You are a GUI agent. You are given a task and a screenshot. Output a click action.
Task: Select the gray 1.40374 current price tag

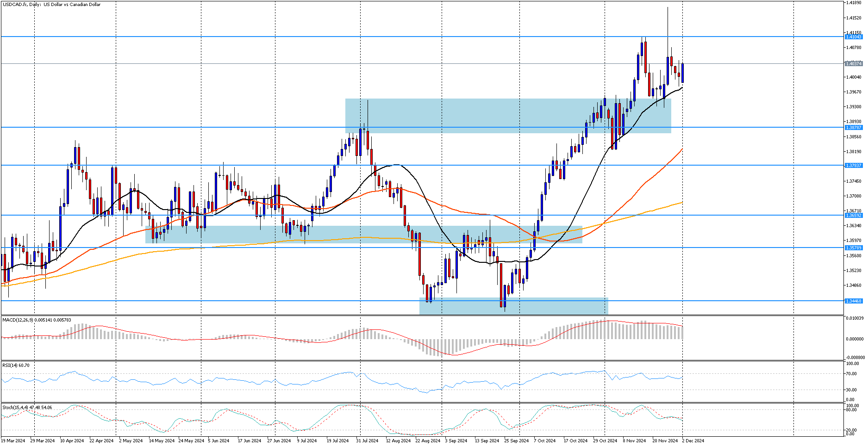point(854,63)
